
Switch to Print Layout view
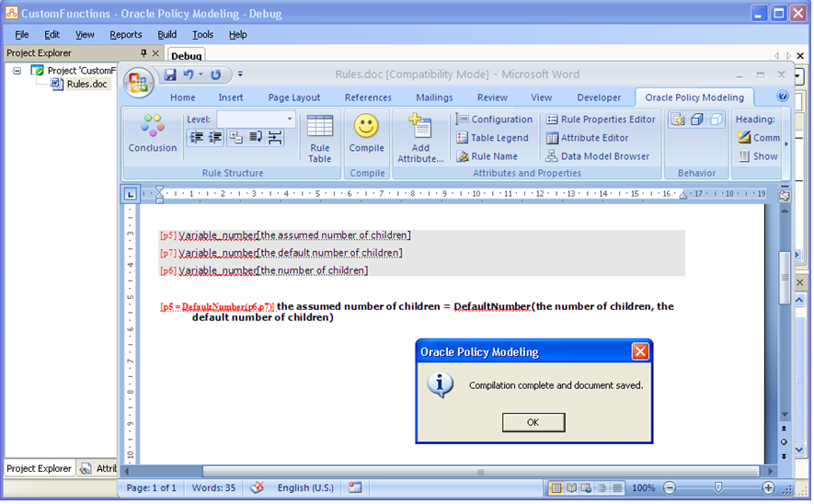coord(556,488)
